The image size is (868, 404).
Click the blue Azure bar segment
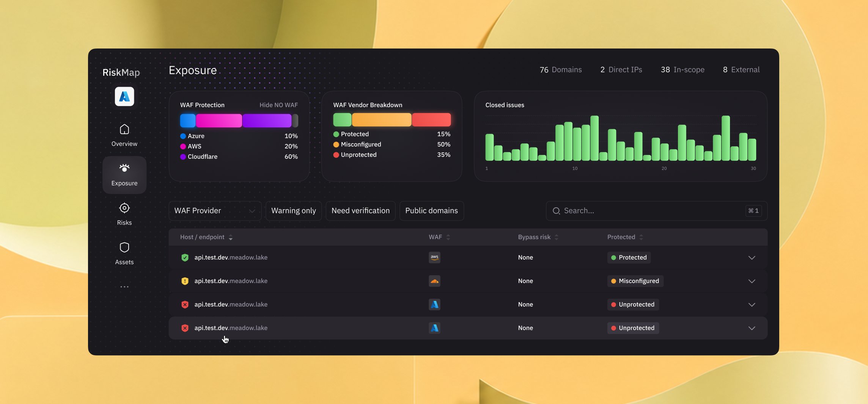(188, 121)
